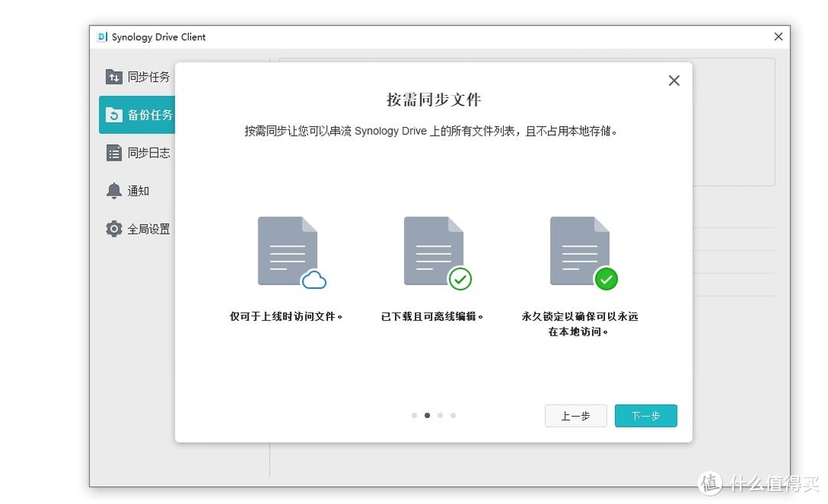The image size is (828, 504).
Task: Open the 同步日志 log document icon
Action: click(113, 152)
